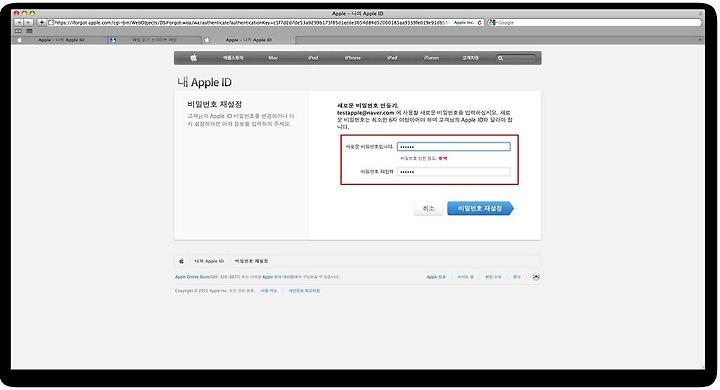Select the middle browser tab with globe icon
Image resolution: width=720 pixels, height=390 pixels.
coord(155,40)
